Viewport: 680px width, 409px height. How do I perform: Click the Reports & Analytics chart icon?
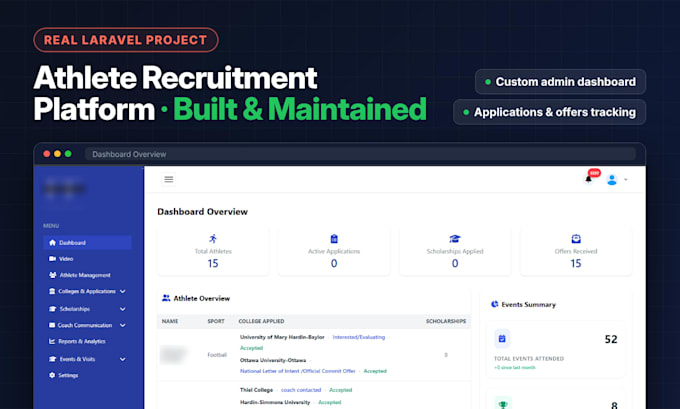pyautogui.click(x=52, y=341)
